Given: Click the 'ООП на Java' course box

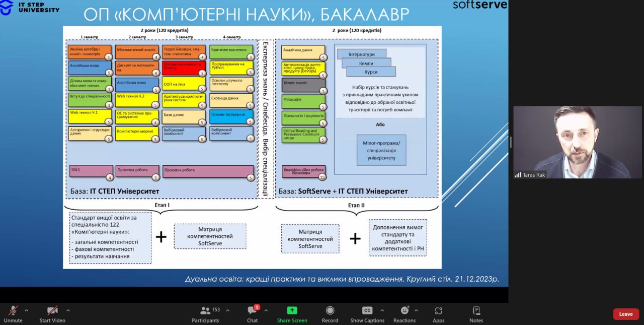Looking at the screenshot, I should (x=184, y=84).
